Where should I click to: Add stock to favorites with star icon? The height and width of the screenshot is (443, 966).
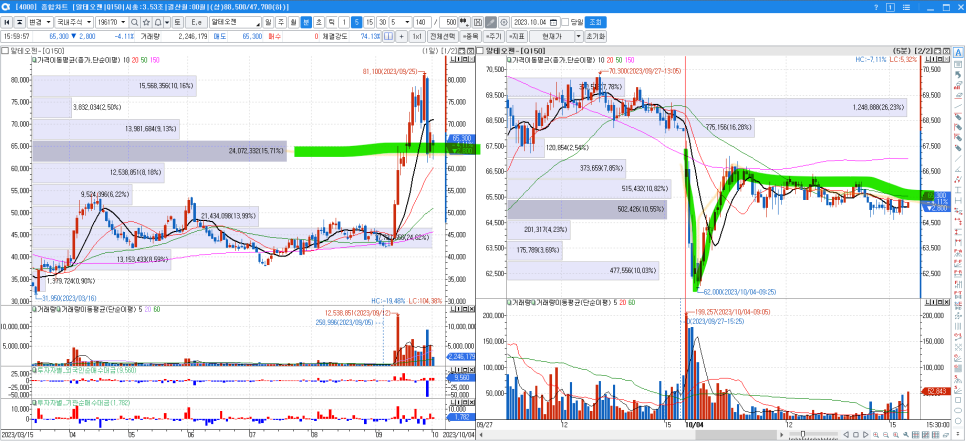pyautogui.click(x=146, y=22)
